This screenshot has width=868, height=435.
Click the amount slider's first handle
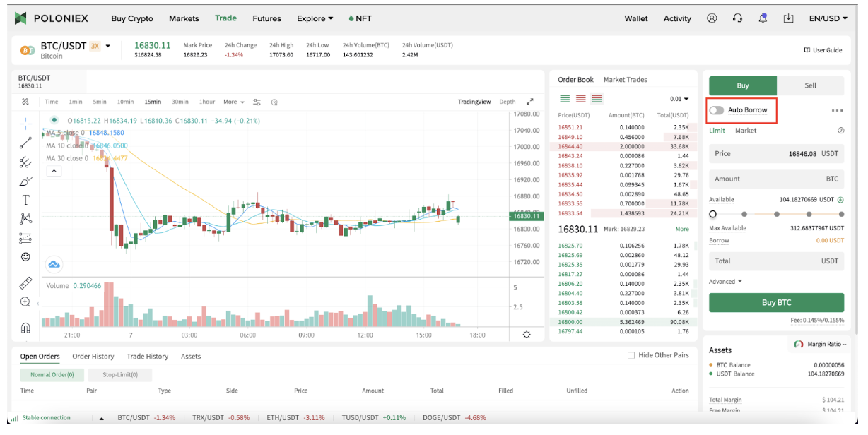click(x=712, y=213)
